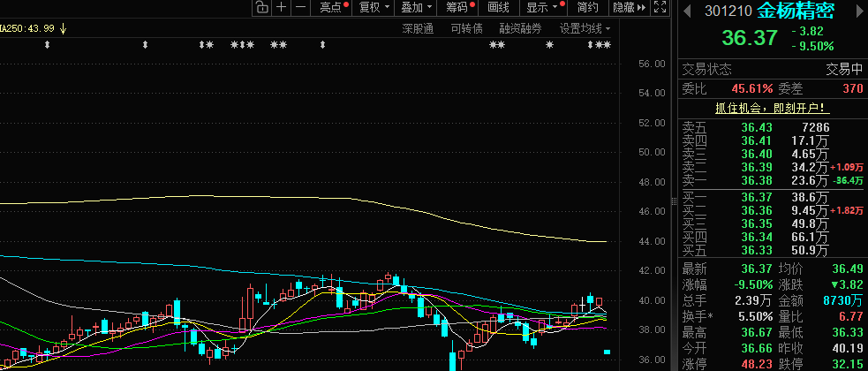Click the 56.00 price axis label
The image size is (868, 371).
pos(652,64)
